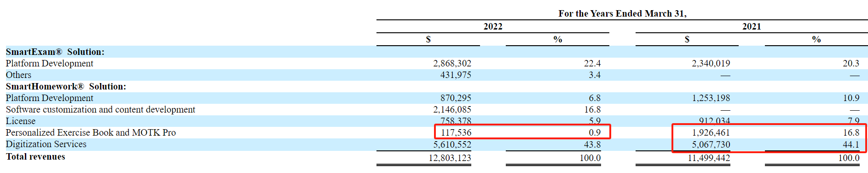The width and height of the screenshot is (868, 173).
Task: Click the % header under 2021
Action: pyautogui.click(x=816, y=39)
